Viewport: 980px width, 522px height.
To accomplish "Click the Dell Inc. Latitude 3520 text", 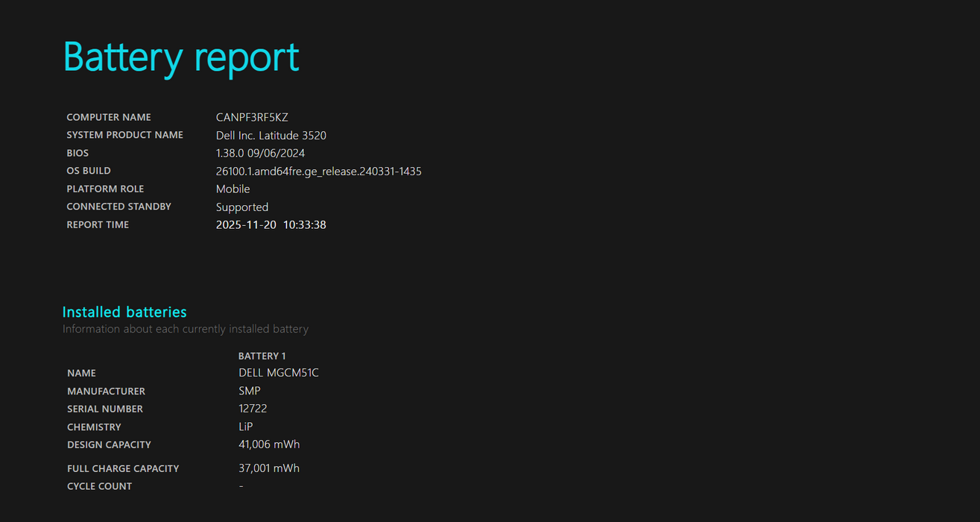I will (x=271, y=135).
